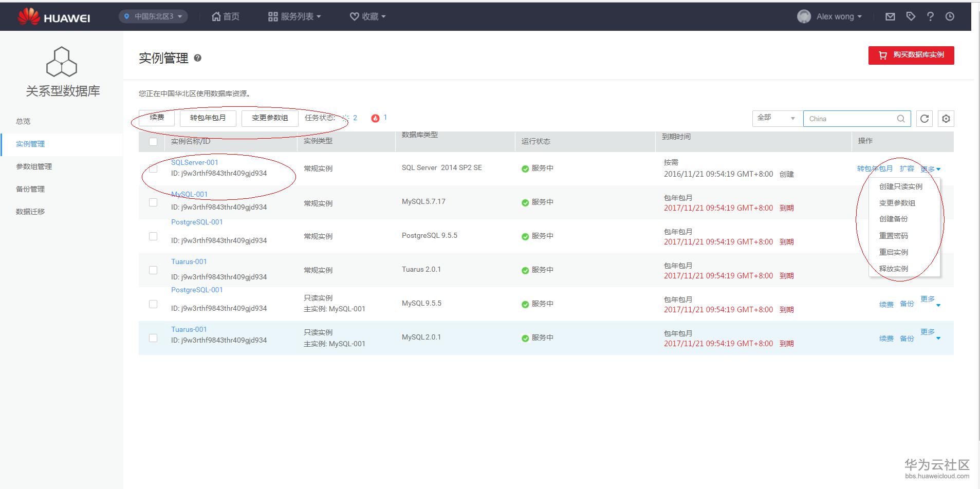This screenshot has width=980, height=489.
Task: Click the green status icon for SQLServer-001
Action: 525,168
